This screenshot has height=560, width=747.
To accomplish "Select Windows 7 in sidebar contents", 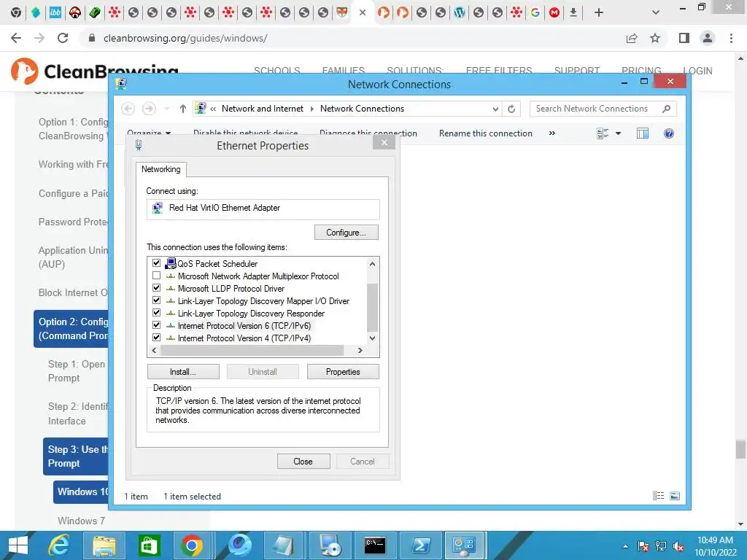I will (x=82, y=521).
